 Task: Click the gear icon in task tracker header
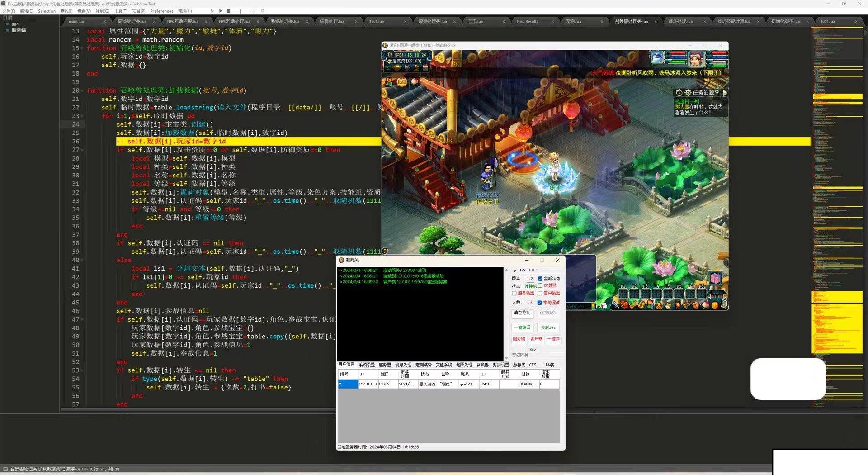[x=688, y=93]
